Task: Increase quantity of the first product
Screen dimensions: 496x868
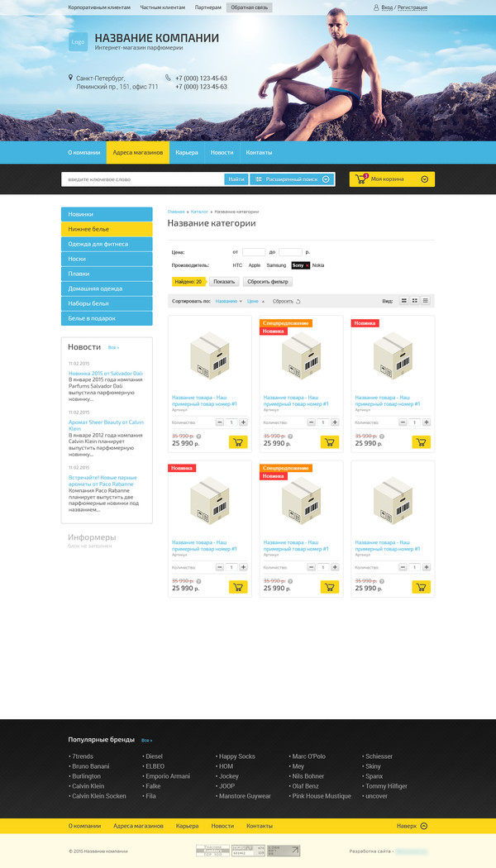Action: click(x=243, y=422)
